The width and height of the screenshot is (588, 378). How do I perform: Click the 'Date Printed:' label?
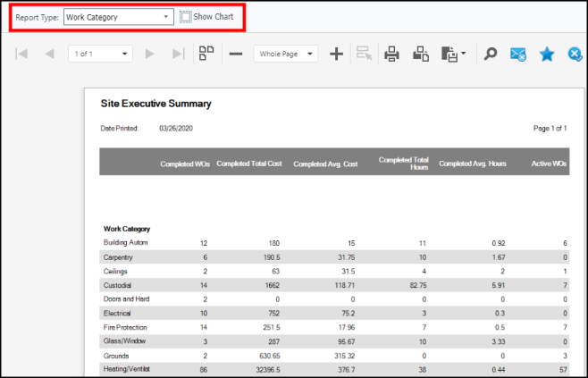click(120, 129)
